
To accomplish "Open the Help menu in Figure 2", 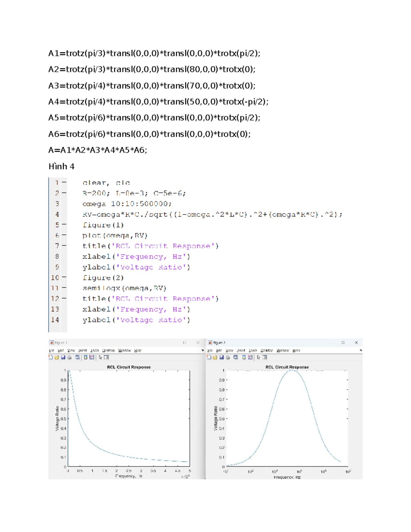I will pyautogui.click(x=296, y=350).
